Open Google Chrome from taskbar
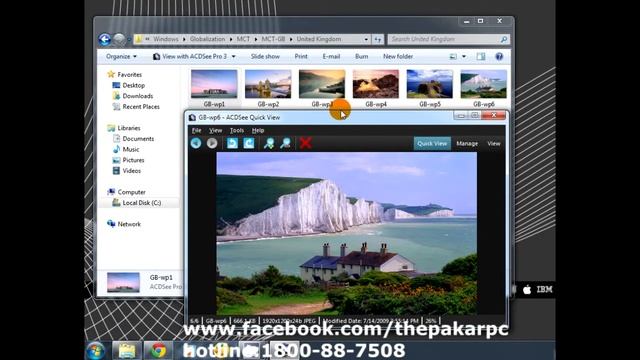The width and height of the screenshot is (640, 360). 158,351
